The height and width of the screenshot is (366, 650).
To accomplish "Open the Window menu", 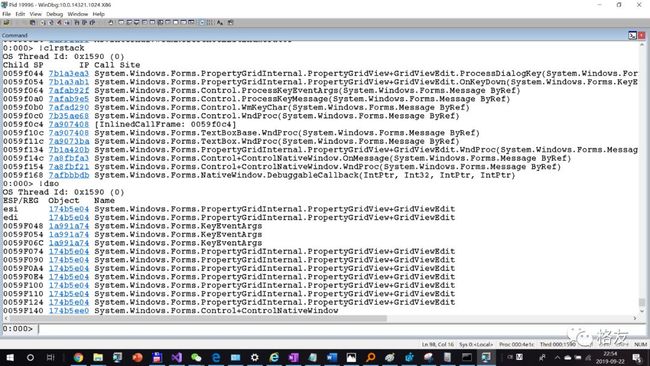I will pyautogui.click(x=78, y=14).
